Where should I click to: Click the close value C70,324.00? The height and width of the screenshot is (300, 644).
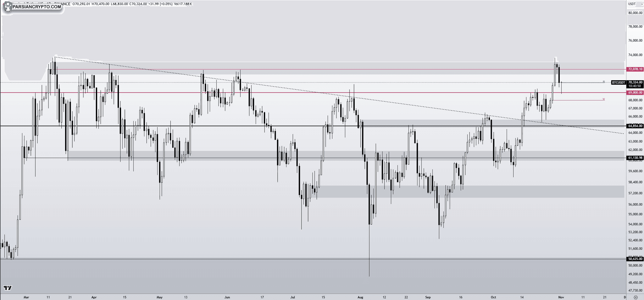click(138, 4)
